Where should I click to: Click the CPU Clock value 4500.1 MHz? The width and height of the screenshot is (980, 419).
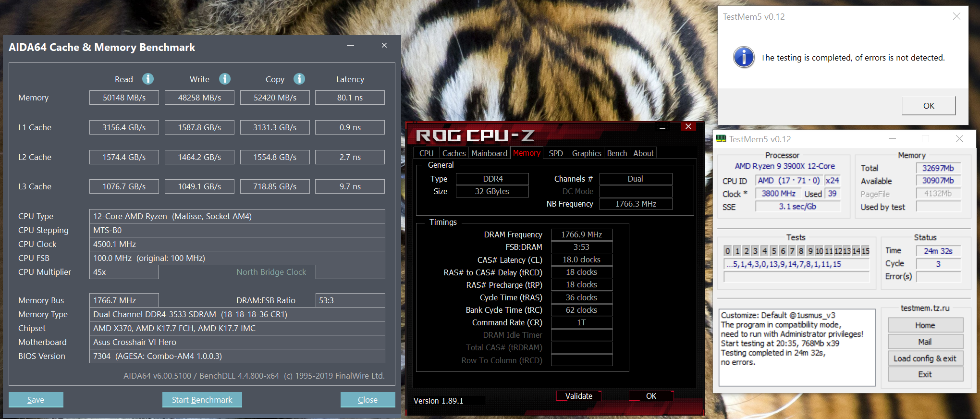[x=237, y=244]
